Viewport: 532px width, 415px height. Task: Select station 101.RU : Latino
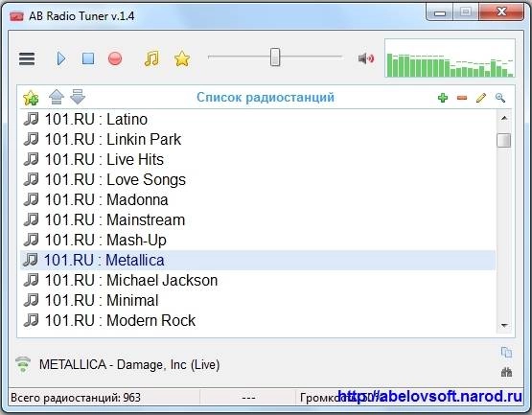[258, 120]
